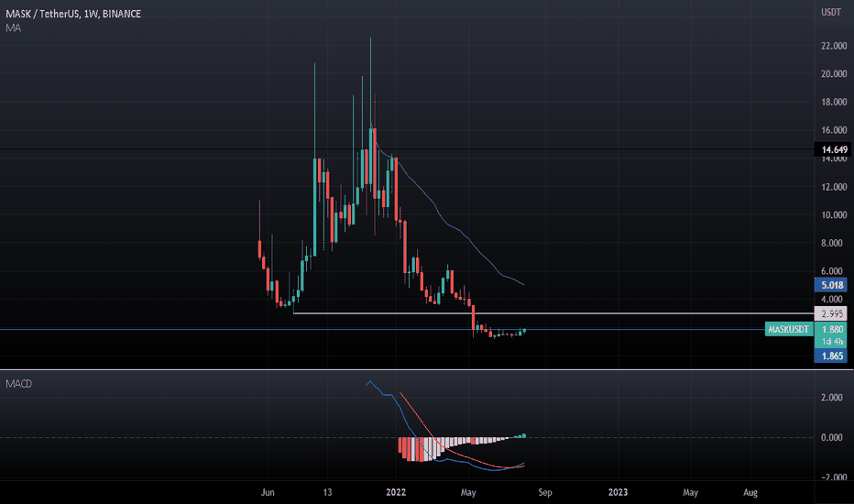The image size is (854, 504).
Task: Click the green MACD histogram bars
Action: pyautogui.click(x=520, y=436)
